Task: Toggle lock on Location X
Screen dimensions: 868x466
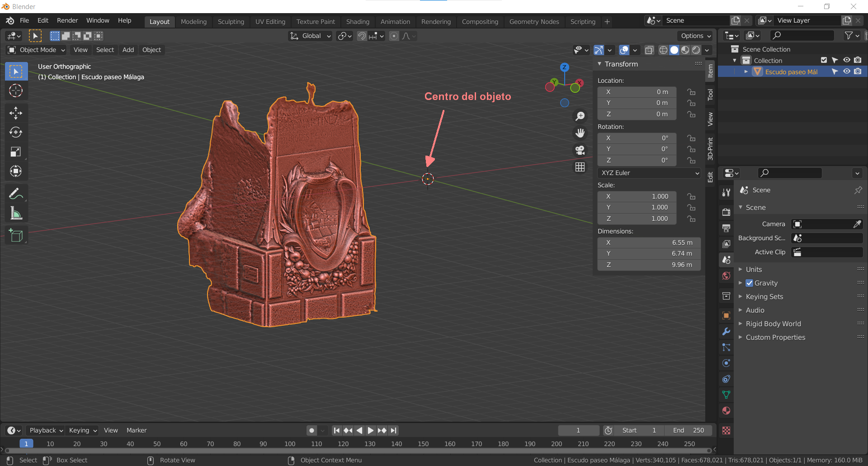Action: click(691, 92)
